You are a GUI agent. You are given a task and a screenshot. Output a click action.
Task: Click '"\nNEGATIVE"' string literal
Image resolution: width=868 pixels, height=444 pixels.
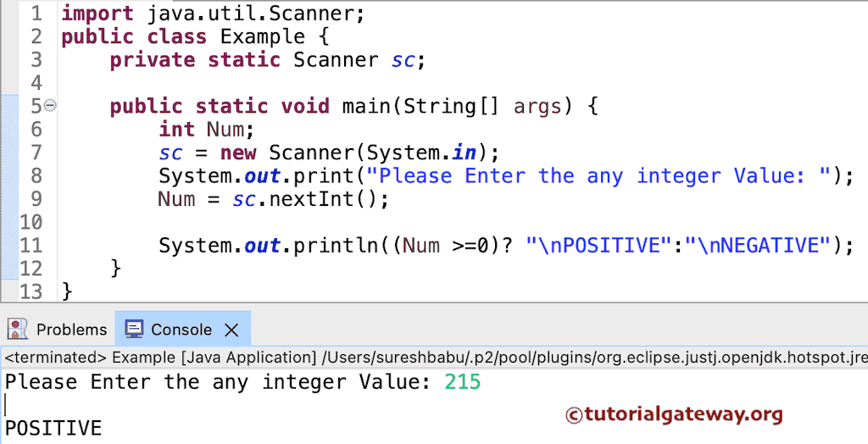click(x=757, y=245)
